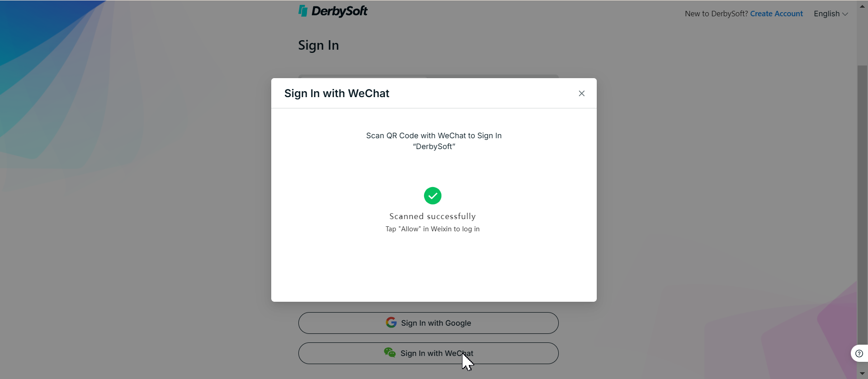Click the scrollbar up arrow

tap(862, 6)
